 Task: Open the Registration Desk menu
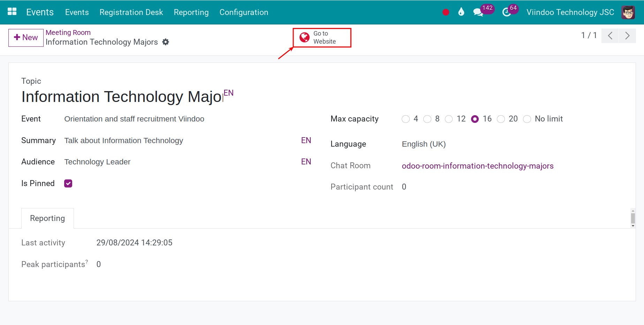tap(131, 12)
